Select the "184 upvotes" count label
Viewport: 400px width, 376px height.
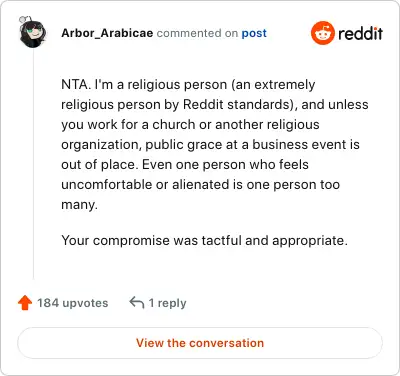coord(72,303)
